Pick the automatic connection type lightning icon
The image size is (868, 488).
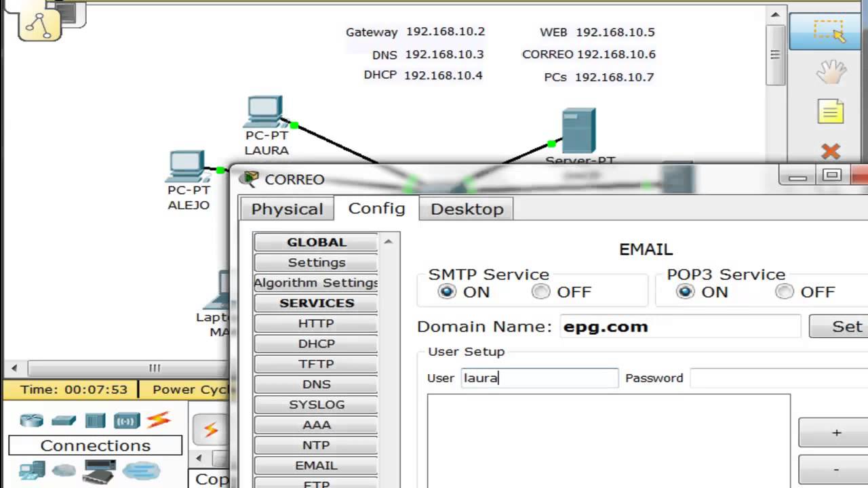click(x=211, y=430)
